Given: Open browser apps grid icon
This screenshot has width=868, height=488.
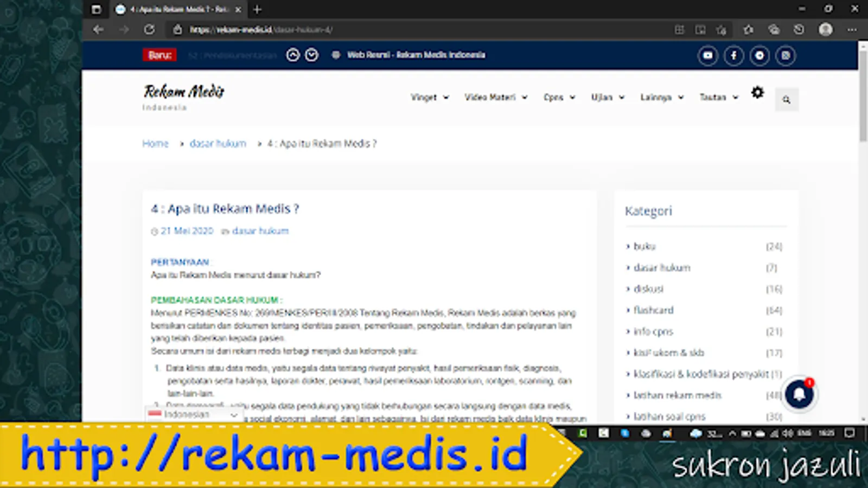Looking at the screenshot, I should (x=679, y=30).
